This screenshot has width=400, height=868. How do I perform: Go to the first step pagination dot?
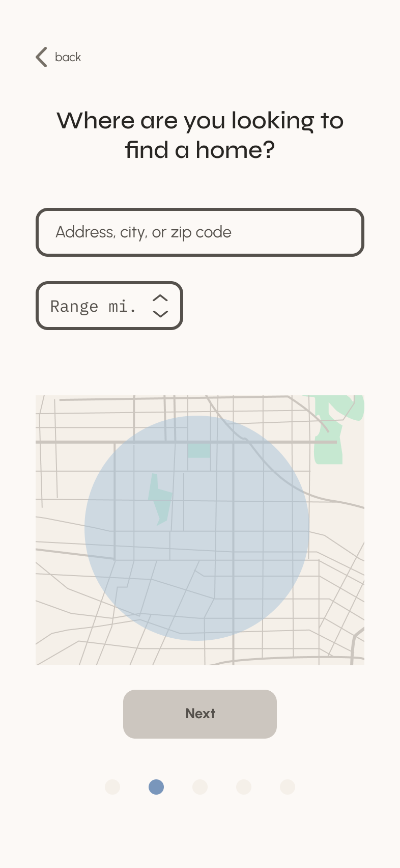(x=112, y=787)
